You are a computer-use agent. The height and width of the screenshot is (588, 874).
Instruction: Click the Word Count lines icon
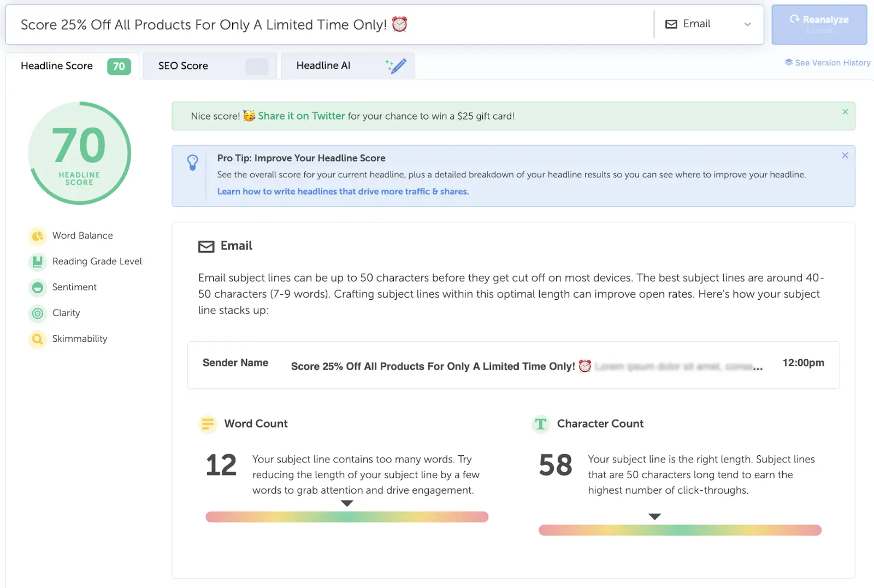tap(208, 424)
